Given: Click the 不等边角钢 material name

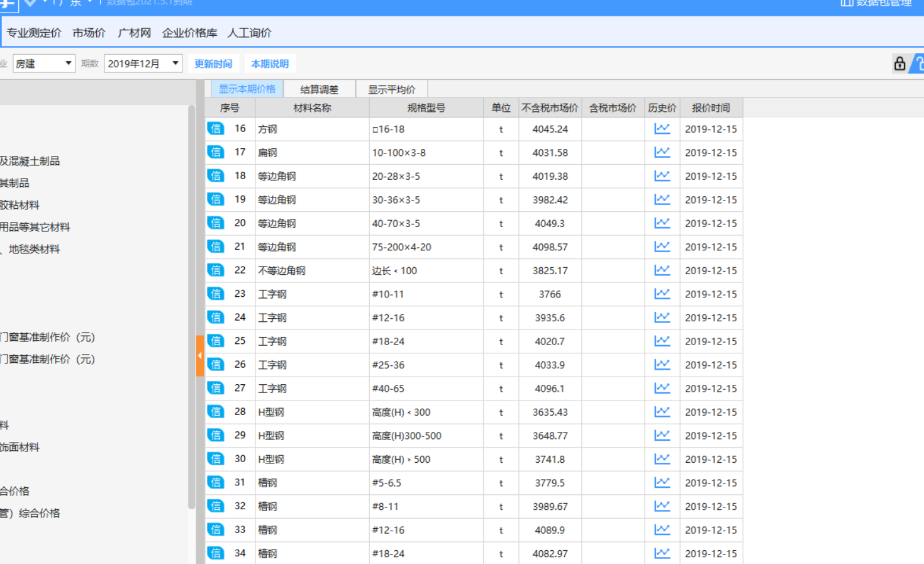Looking at the screenshot, I should tap(281, 270).
